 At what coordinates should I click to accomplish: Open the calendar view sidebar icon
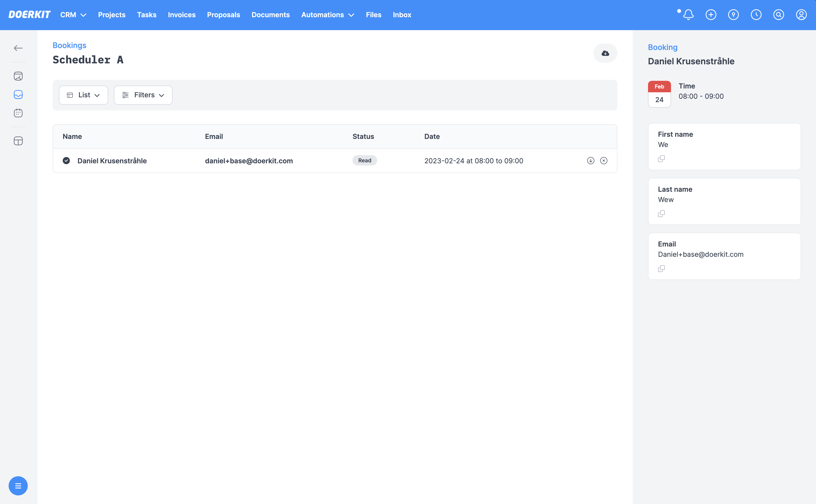pos(18,113)
